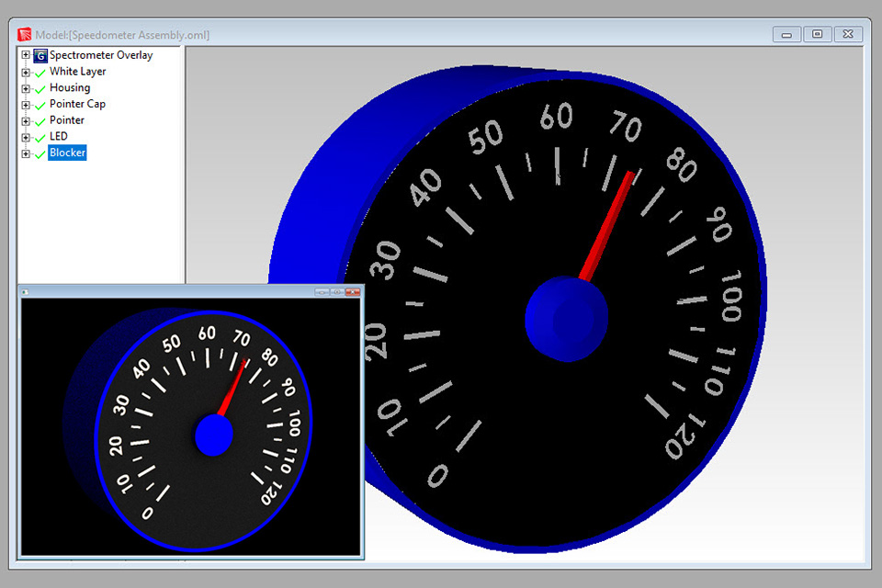
Task: Expand the LED tree node
Action: point(25,136)
